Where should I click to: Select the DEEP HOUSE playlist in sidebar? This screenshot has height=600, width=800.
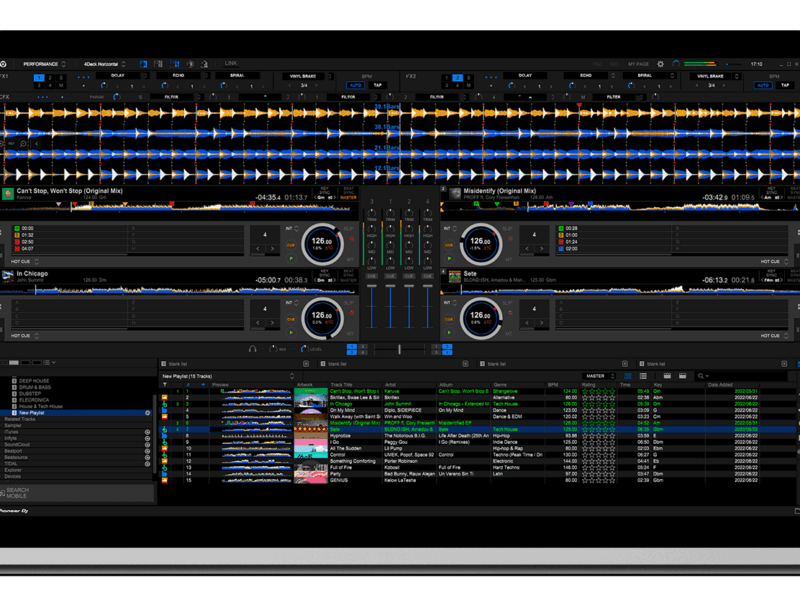[34, 381]
